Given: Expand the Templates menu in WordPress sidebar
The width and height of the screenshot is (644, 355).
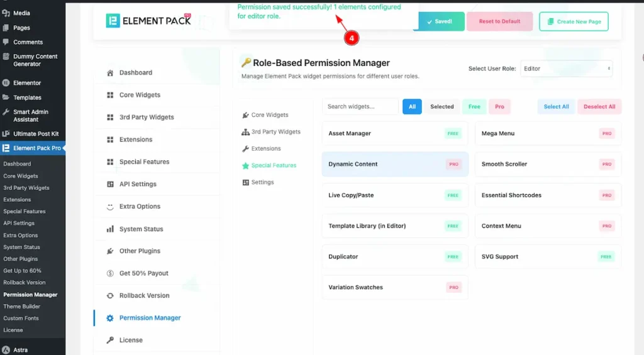Looking at the screenshot, I should click(27, 97).
